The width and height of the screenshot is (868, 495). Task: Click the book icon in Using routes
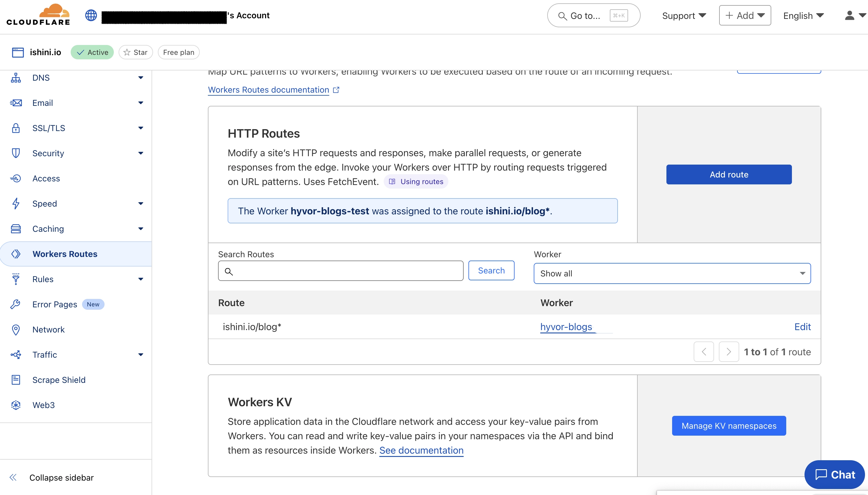[x=392, y=182]
